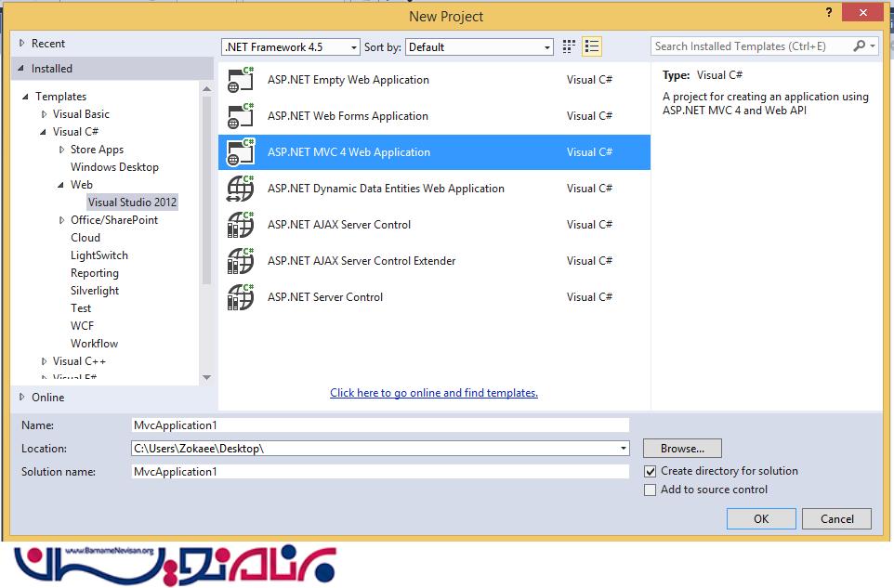Image resolution: width=894 pixels, height=588 pixels.
Task: Enable Add to source control checkbox
Action: (x=651, y=490)
